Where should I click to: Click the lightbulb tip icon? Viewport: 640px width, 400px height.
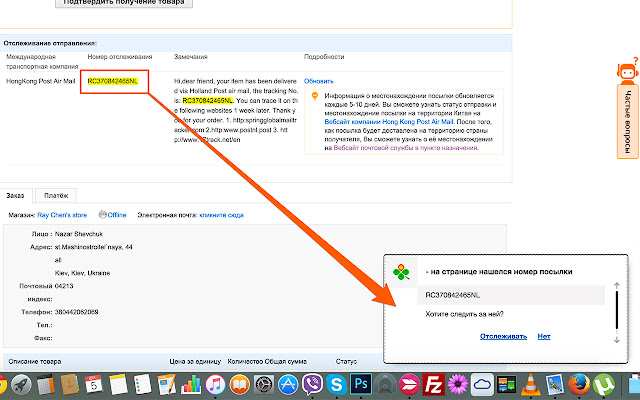(x=315, y=96)
